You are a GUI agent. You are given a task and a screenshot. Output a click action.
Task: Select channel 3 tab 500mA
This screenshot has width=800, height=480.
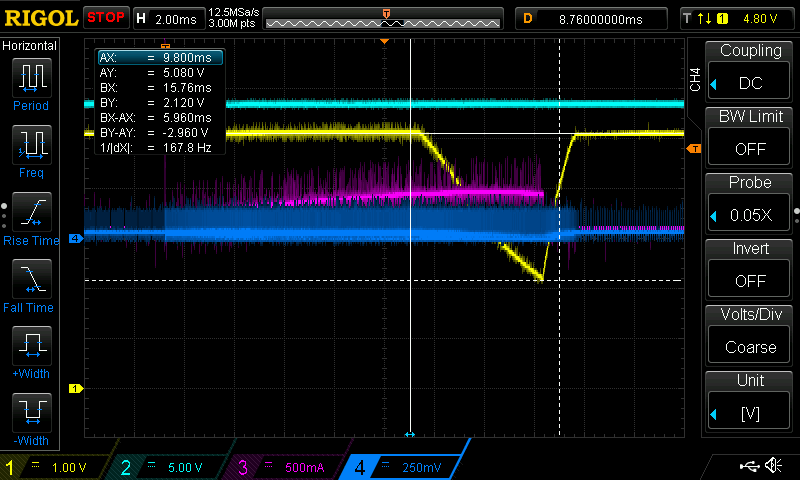288,467
